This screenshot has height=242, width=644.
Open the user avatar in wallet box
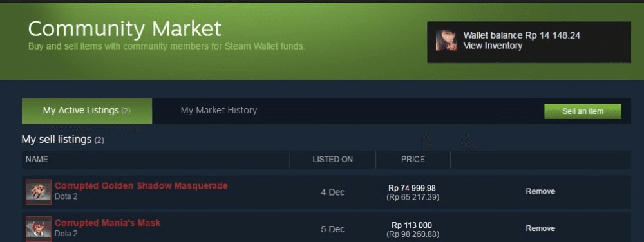point(446,40)
